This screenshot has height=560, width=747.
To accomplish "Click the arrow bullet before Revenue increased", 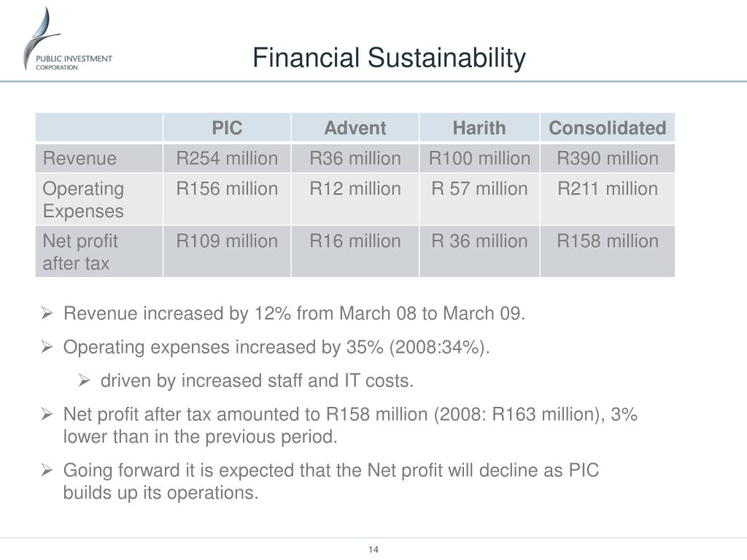I will (47, 313).
